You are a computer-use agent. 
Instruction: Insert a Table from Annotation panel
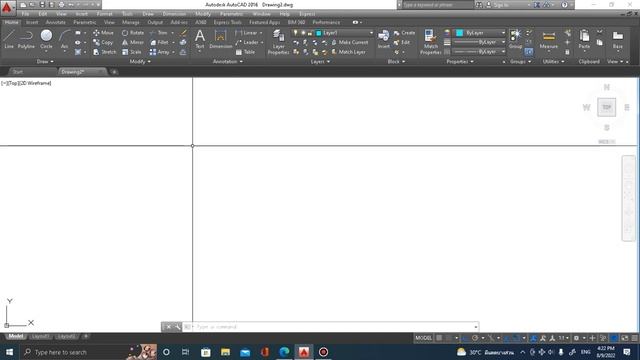[245, 52]
